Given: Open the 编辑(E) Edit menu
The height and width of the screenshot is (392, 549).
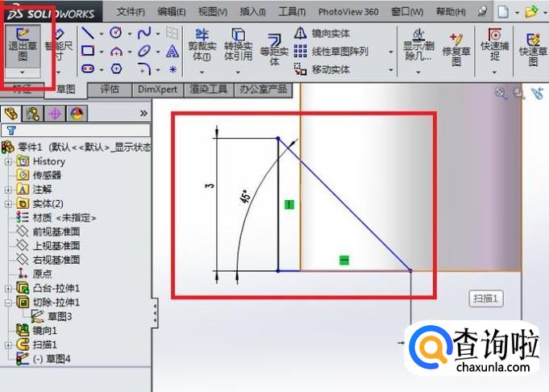Looking at the screenshot, I should coord(172,12).
